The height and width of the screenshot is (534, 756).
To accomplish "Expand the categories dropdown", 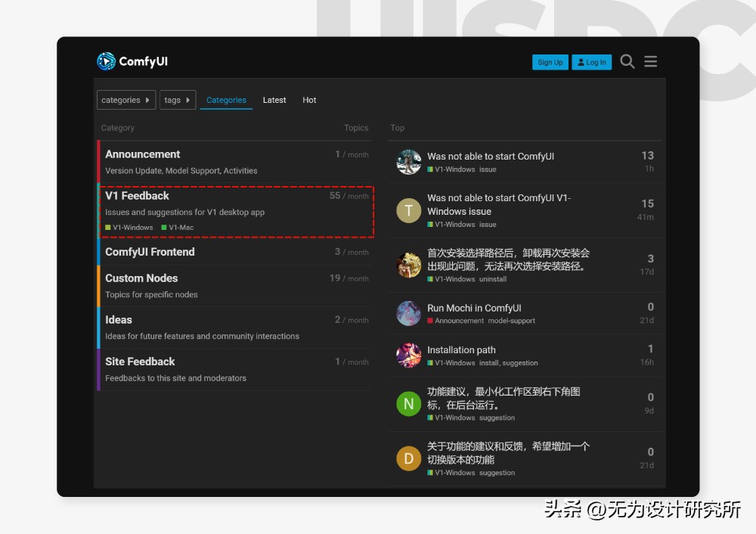I will [x=126, y=100].
